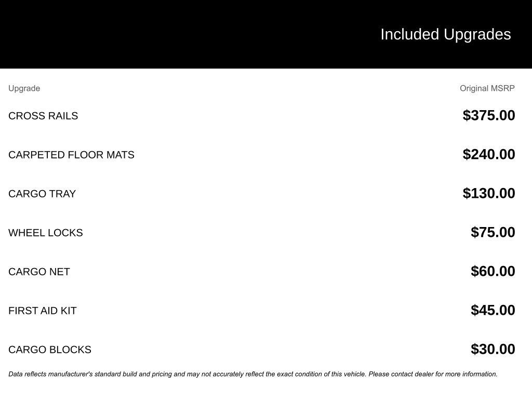Select the CARGO NET upgrade label
Viewport: 532px width, 399px height.
coord(39,272)
